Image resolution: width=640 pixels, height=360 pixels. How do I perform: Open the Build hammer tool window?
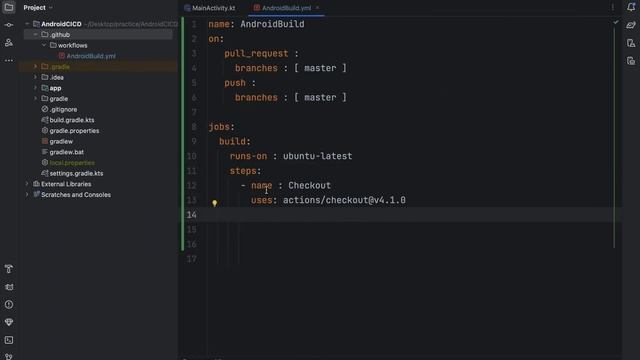tap(9, 269)
